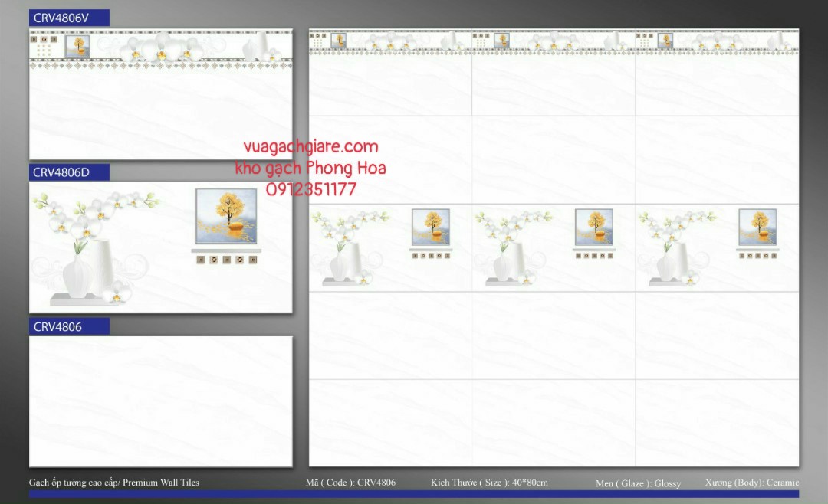The image size is (828, 504).
Task: Click the size text '40*80cm' in footer
Action: (530, 483)
